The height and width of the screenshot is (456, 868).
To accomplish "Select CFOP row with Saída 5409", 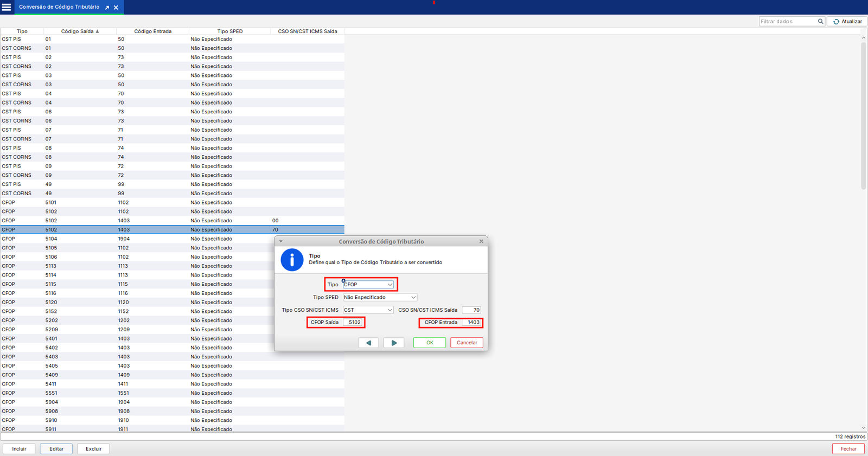I will [172, 375].
